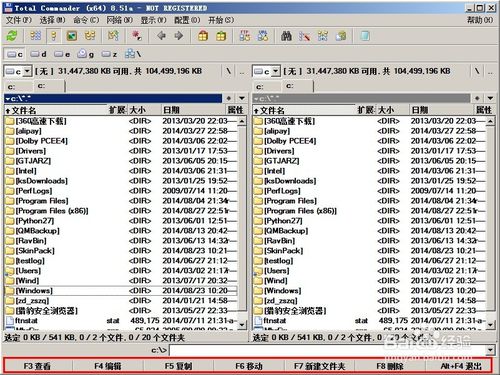Click F6 移动 button

(x=249, y=366)
